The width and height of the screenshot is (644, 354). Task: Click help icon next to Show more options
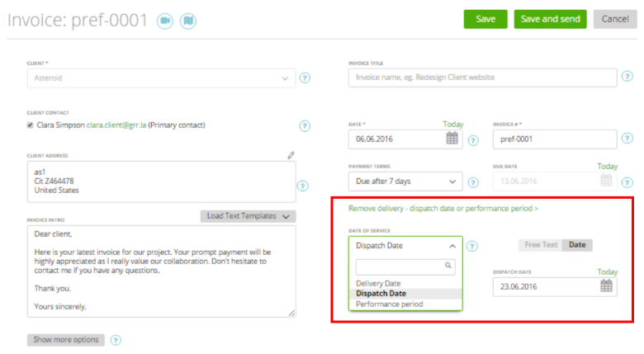pyautogui.click(x=116, y=340)
